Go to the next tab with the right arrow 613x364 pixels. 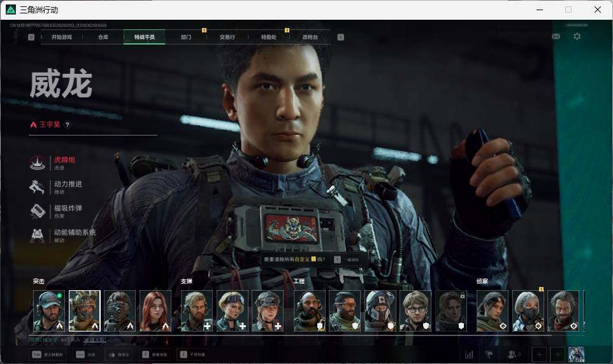340,37
